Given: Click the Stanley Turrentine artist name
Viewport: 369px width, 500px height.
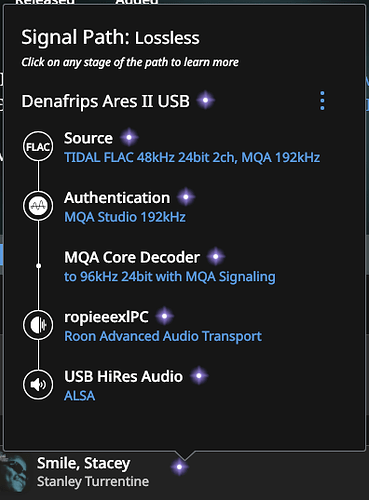Looking at the screenshot, I should click(x=93, y=482).
